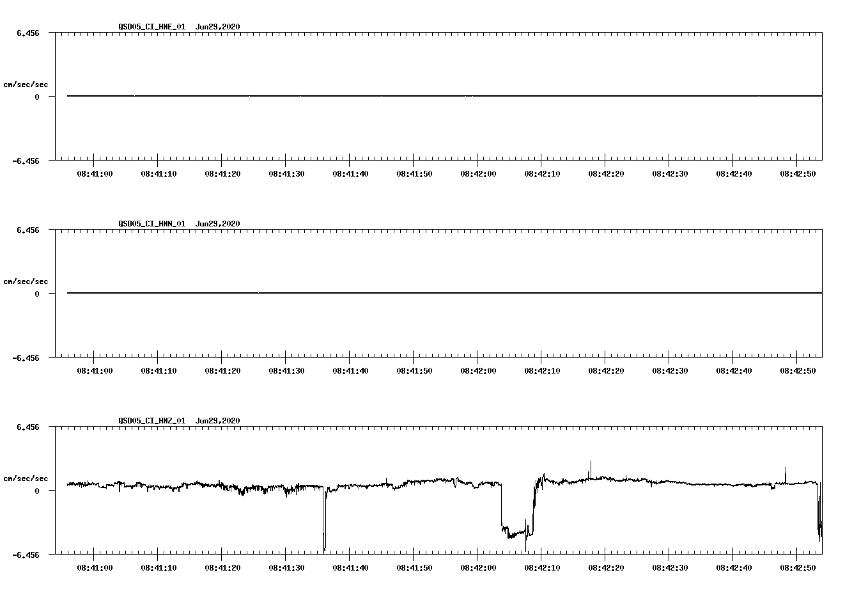This screenshot has width=868, height=591.
Task: Click 08:41:50 time label under HNZ plot
Action: 414,568
